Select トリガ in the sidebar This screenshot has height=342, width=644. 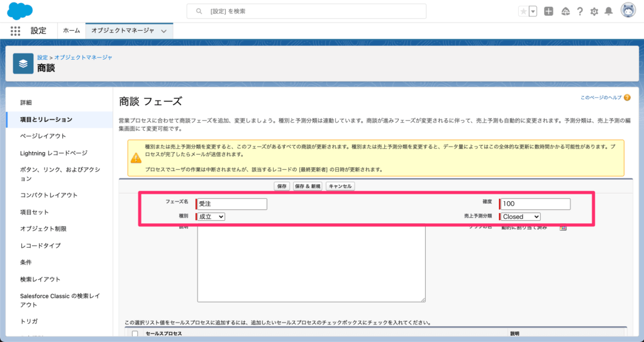(29, 321)
